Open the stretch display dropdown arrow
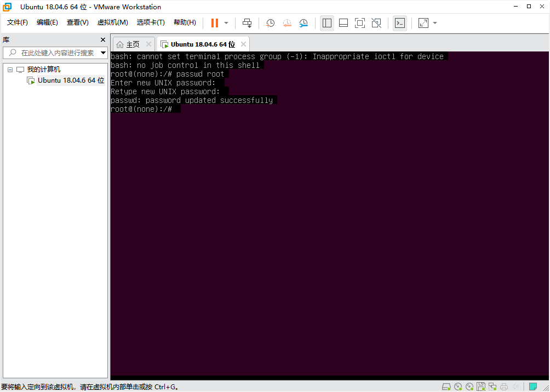The width and height of the screenshot is (550, 392). pyautogui.click(x=435, y=23)
